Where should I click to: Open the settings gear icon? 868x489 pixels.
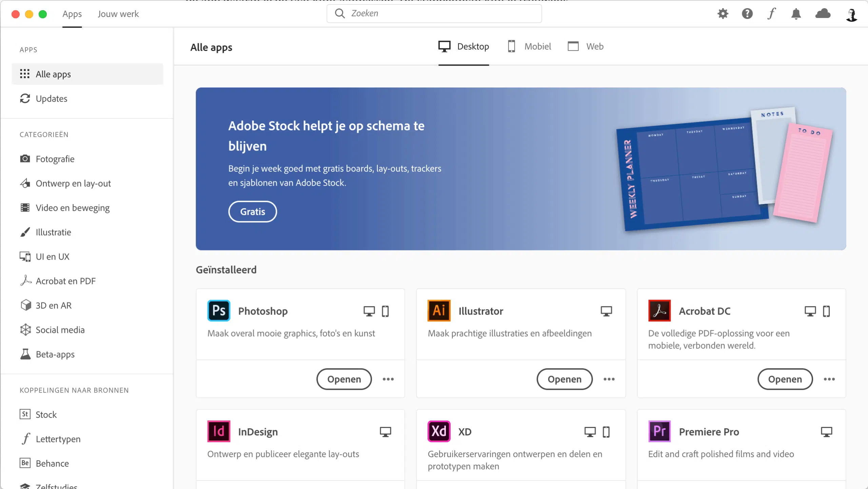click(x=723, y=14)
